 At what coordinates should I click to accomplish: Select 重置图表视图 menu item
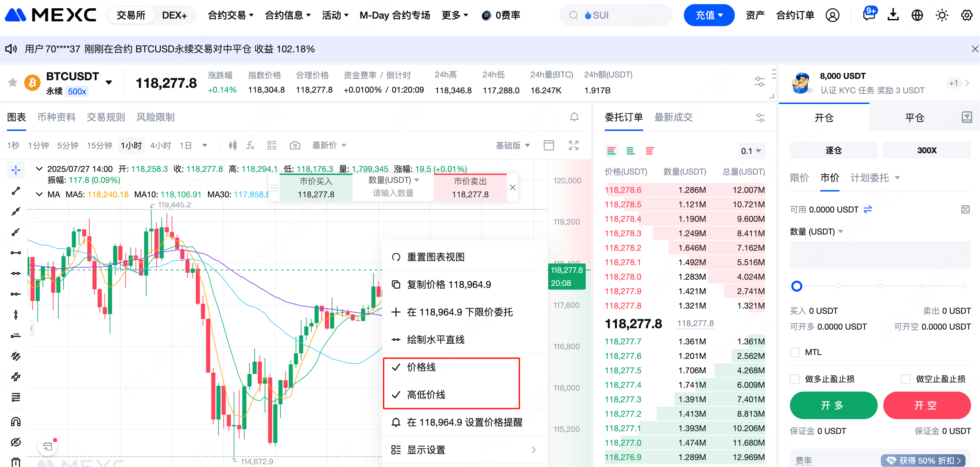tap(464, 257)
